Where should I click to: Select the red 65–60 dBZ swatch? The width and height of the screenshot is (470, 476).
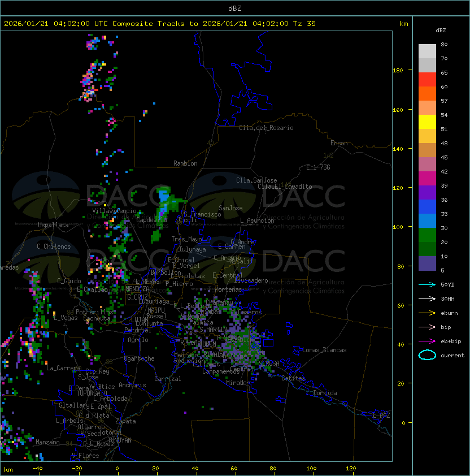pos(427,80)
